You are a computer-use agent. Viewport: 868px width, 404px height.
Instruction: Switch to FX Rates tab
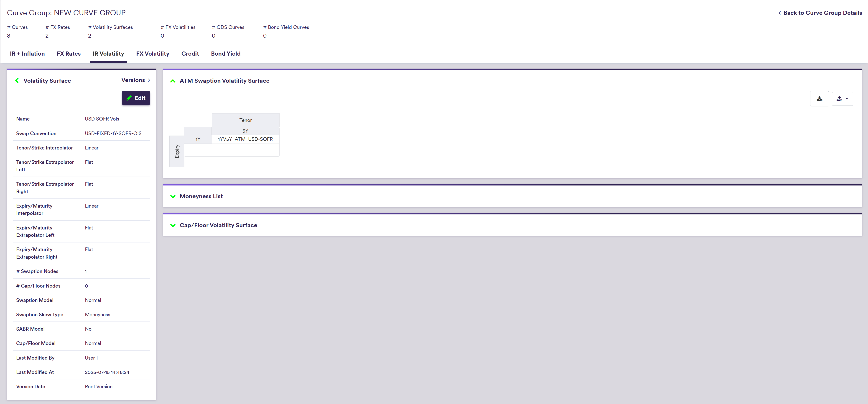click(x=69, y=54)
